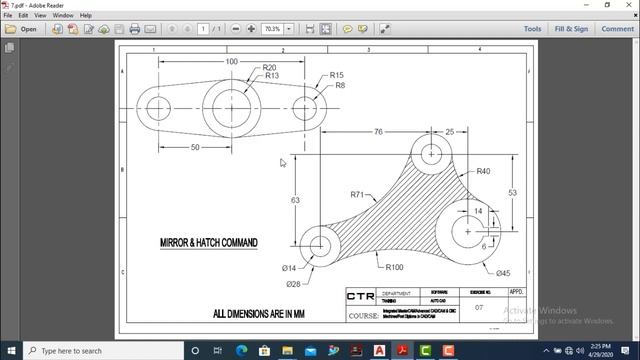Click the 70.3% zoom value field

pyautogui.click(x=272, y=29)
